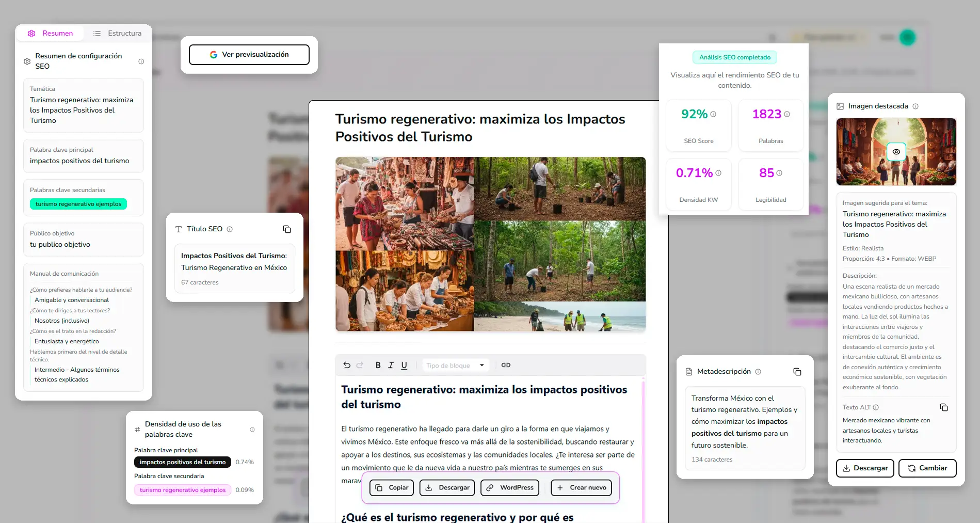Copy the Título SEO text

click(287, 229)
